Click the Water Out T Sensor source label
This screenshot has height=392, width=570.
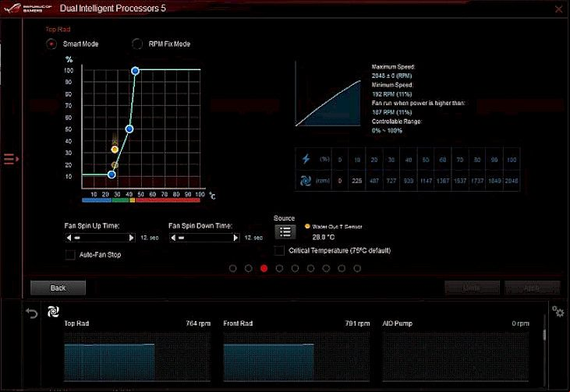pos(338,227)
